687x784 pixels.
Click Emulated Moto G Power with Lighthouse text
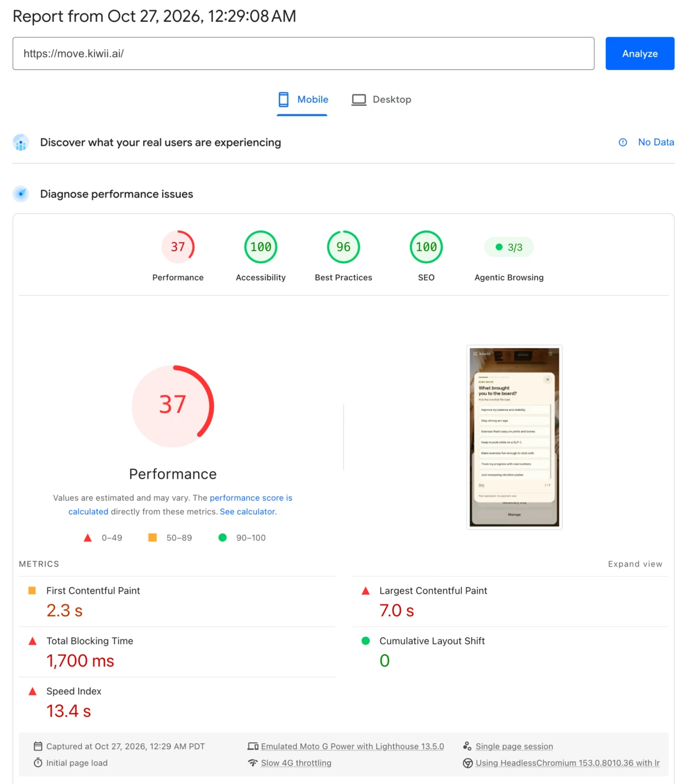point(353,746)
